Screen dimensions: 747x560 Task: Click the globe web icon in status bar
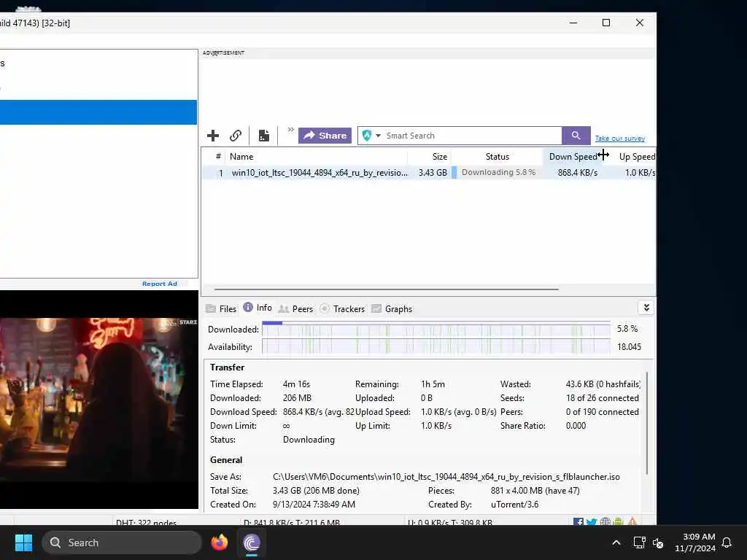coord(605,522)
